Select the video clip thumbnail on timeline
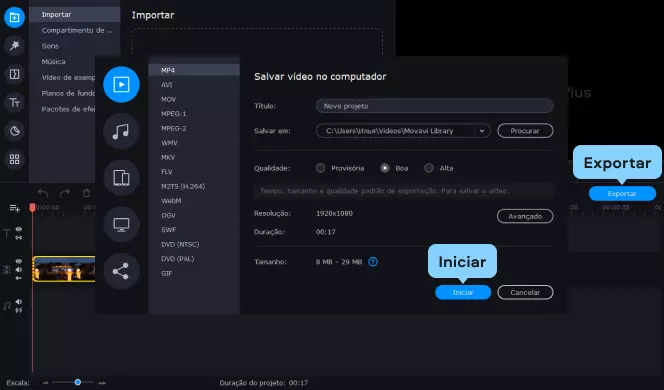The height and width of the screenshot is (390, 664). pyautogui.click(x=64, y=269)
